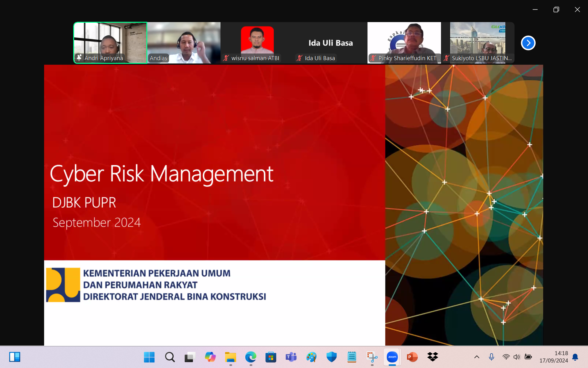Open Snipping Tool from taskbar
588x368 pixels.
click(x=372, y=357)
